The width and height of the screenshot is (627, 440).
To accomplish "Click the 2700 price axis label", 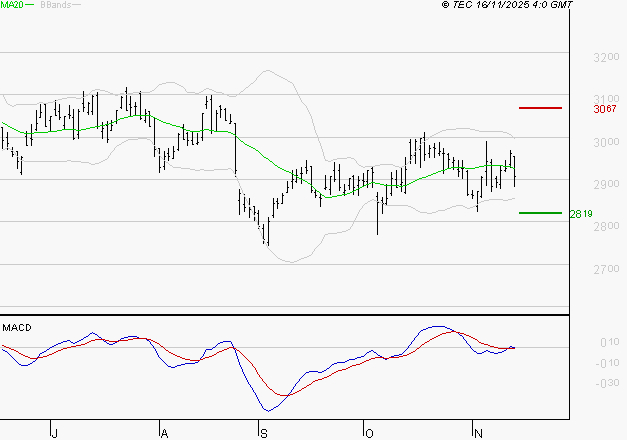I will [606, 269].
